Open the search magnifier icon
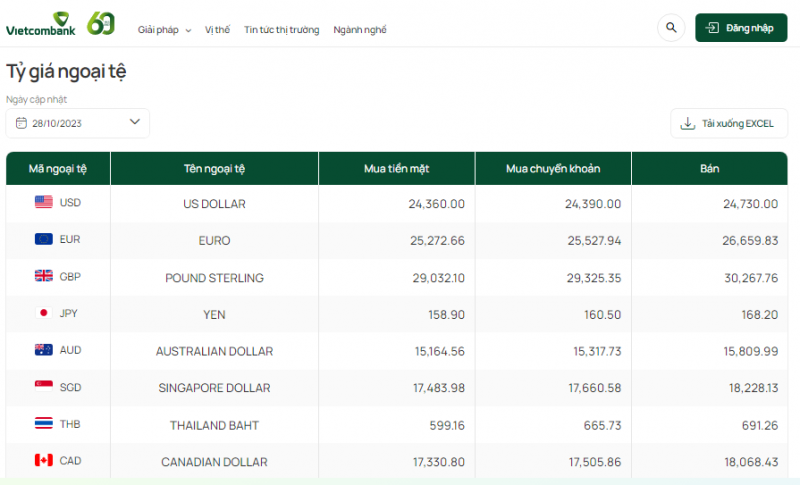The image size is (800, 485). click(670, 28)
